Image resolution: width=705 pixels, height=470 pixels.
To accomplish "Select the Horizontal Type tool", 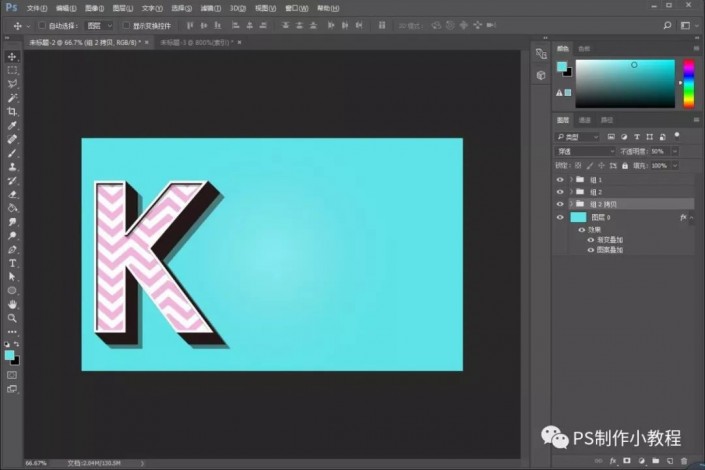I will click(12, 263).
